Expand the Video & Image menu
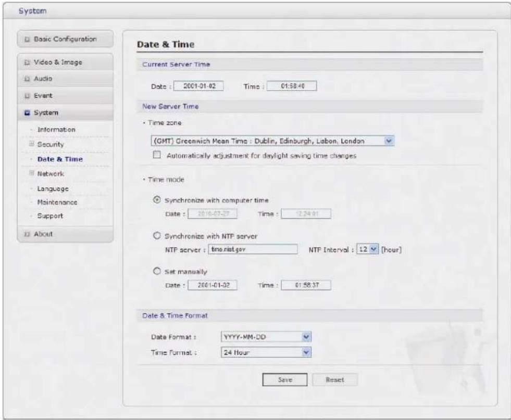Viewport: 511px width, 420px height. tap(65, 62)
